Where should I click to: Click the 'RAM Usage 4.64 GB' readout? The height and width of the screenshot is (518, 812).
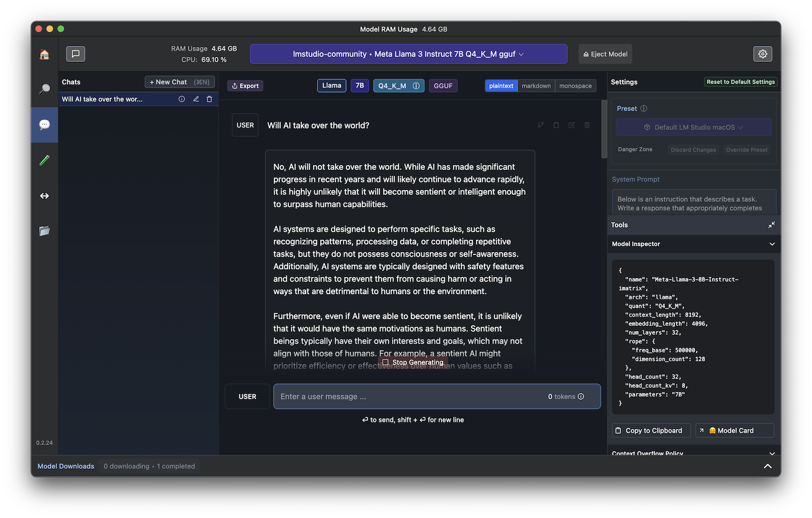pyautogui.click(x=204, y=49)
